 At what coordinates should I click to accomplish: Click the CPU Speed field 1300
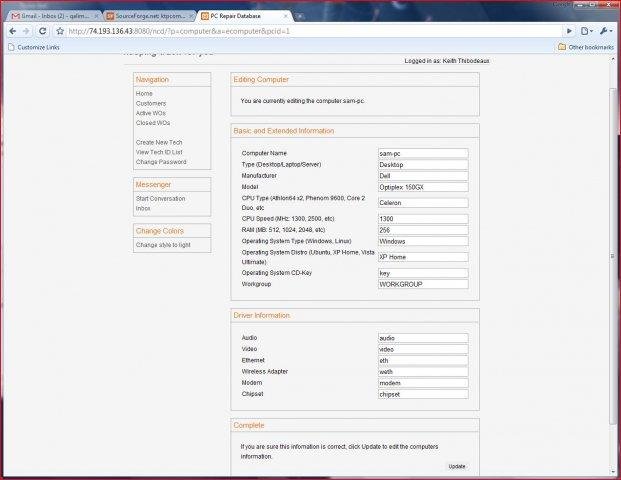point(423,219)
